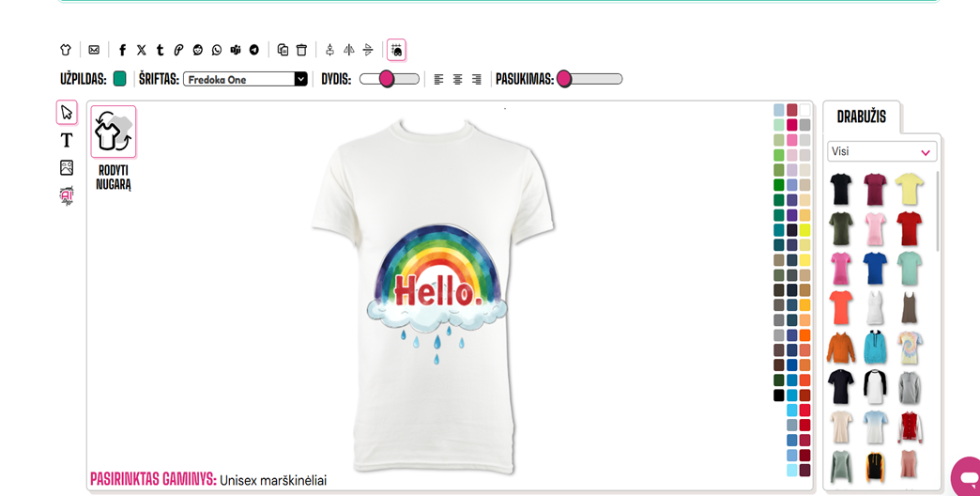Delete selected element with trash icon
Viewport: 980px width, 496px height.
[x=301, y=50]
